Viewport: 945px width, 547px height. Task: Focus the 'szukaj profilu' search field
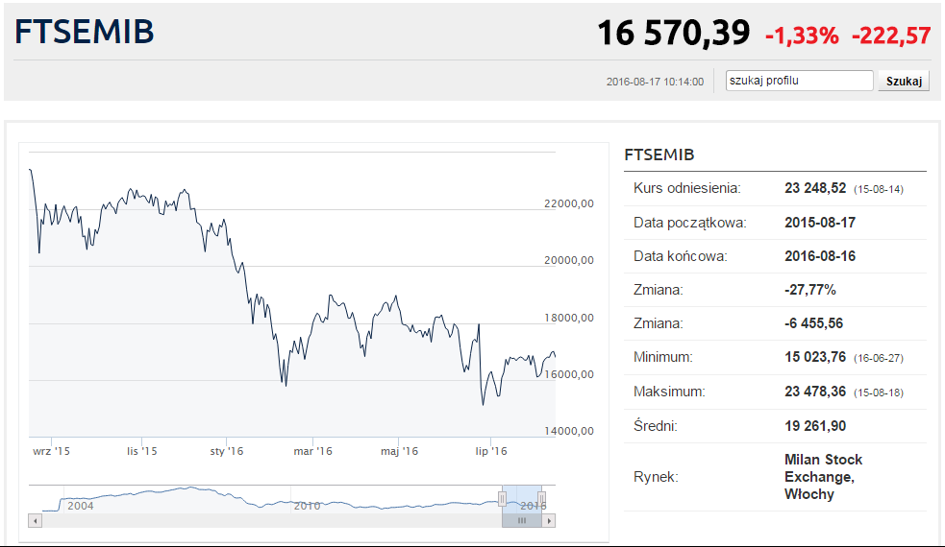point(799,81)
